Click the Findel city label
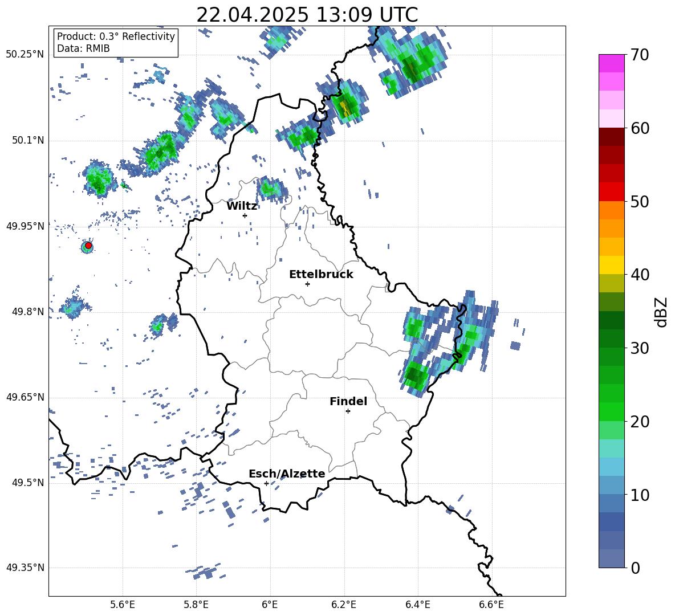 tap(348, 401)
